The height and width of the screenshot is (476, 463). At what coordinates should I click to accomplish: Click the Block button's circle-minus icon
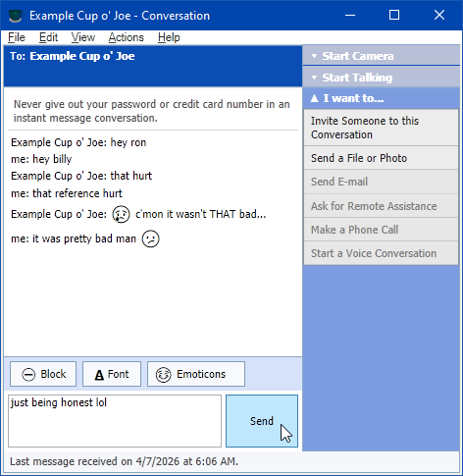[x=28, y=374]
